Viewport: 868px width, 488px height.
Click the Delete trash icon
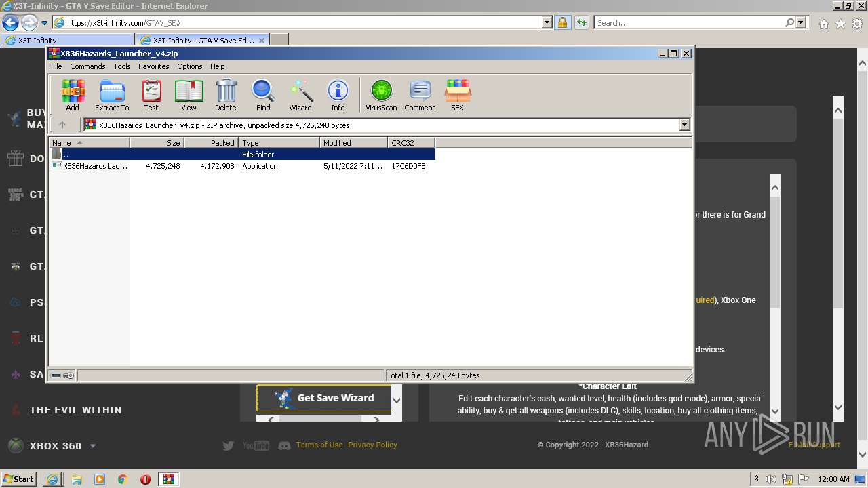click(x=226, y=95)
